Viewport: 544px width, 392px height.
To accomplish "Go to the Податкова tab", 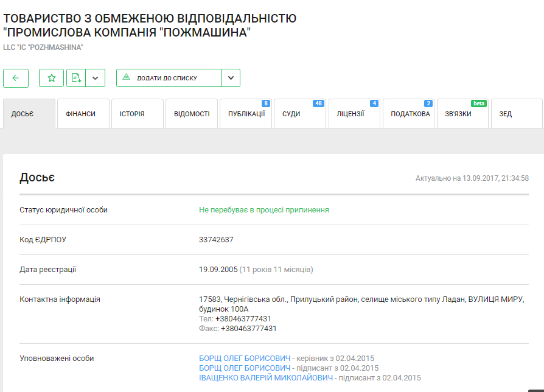I will (x=410, y=114).
